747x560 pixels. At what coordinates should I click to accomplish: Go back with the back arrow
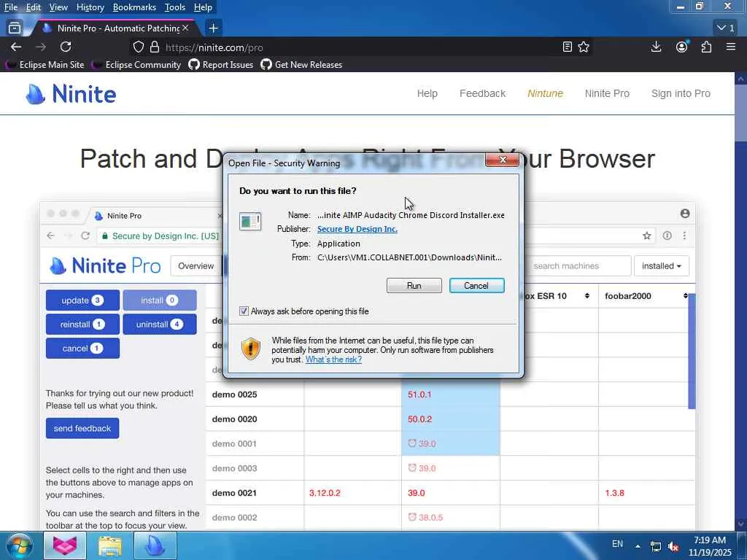pyautogui.click(x=16, y=47)
